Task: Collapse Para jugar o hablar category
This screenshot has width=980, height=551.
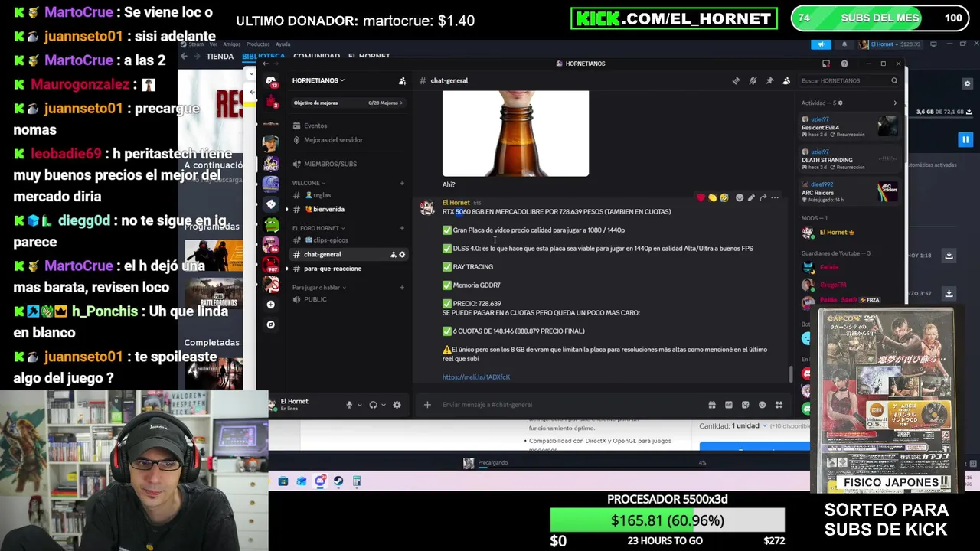Action: [x=318, y=288]
